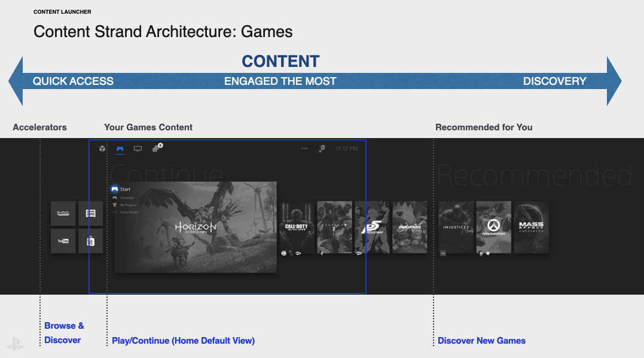Open the three-dots more options menu
The width and height of the screenshot is (644, 358).
point(304,149)
